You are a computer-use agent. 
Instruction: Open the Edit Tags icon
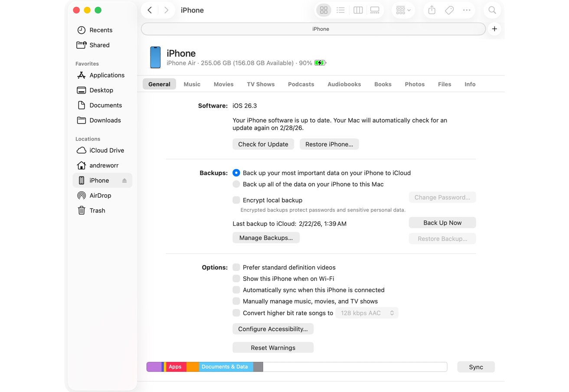(449, 10)
